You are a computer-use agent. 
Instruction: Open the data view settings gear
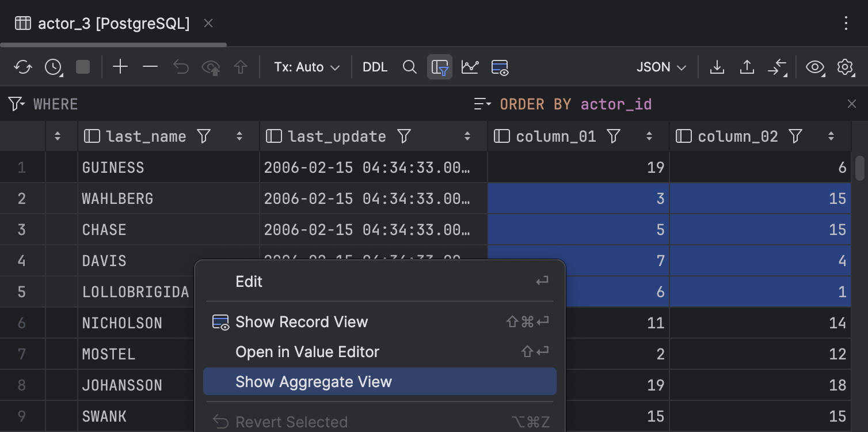[845, 67]
